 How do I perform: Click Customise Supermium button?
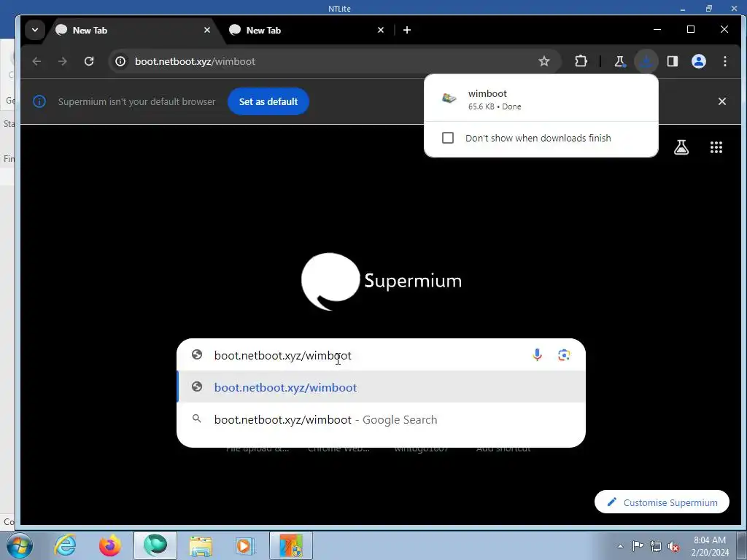(x=662, y=502)
